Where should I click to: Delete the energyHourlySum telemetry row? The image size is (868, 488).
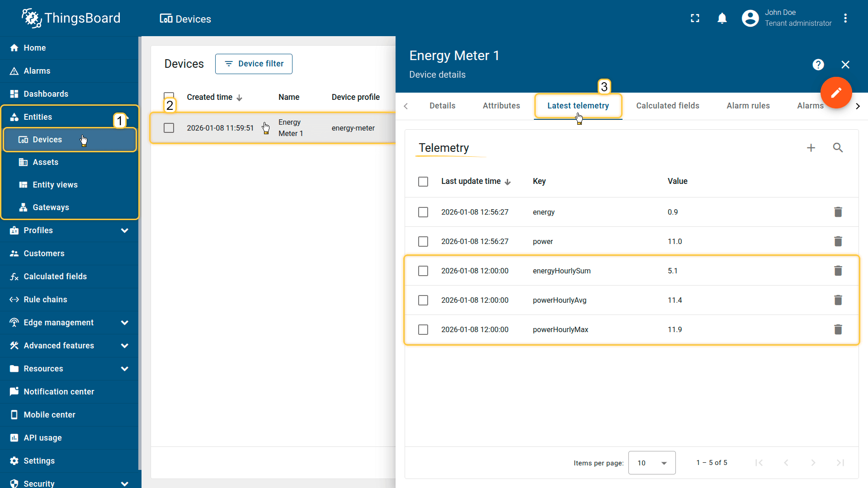click(x=838, y=271)
